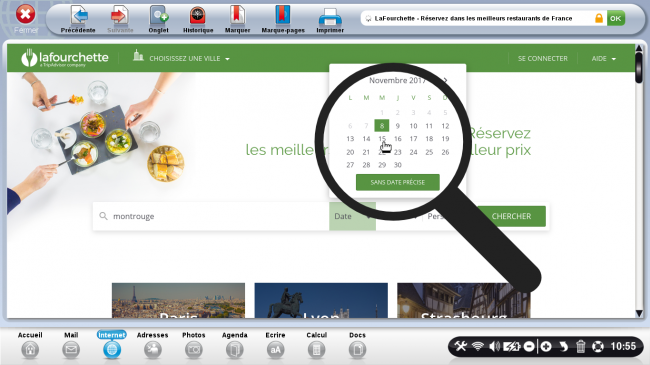650x365 pixels.
Task: Expand the Choisissez une ville dropdown
Action: (x=189, y=58)
